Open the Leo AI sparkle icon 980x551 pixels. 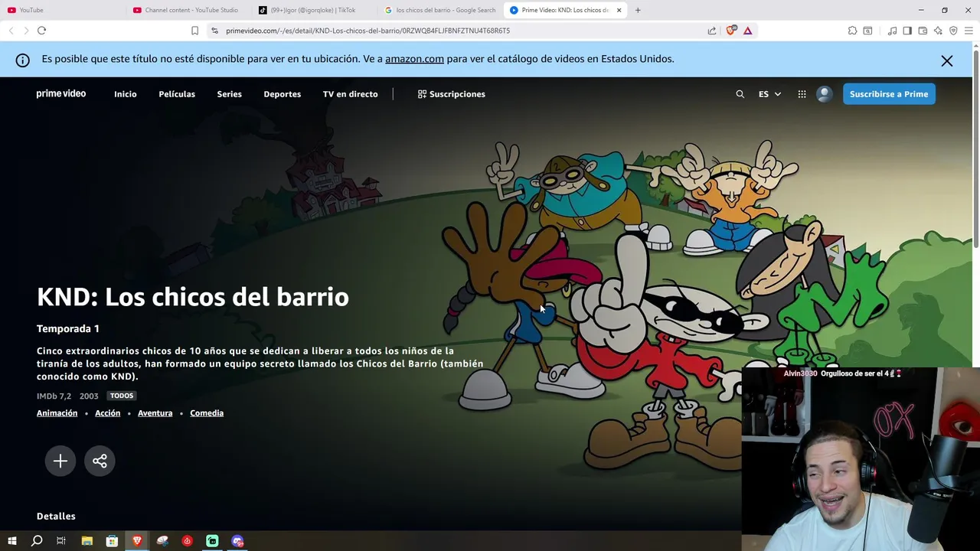click(938, 31)
